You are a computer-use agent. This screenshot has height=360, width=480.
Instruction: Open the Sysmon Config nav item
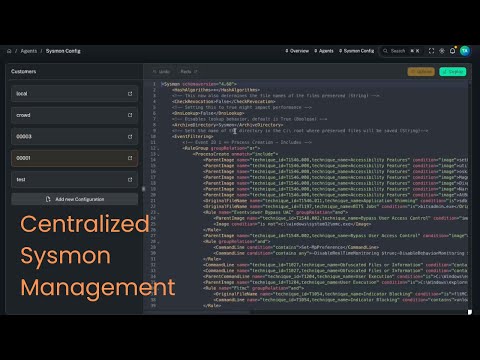pyautogui.click(x=356, y=51)
